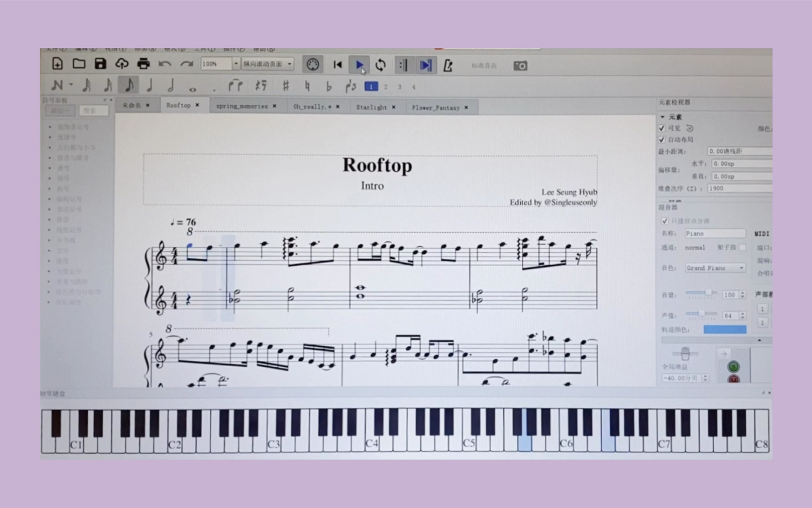The height and width of the screenshot is (508, 812).
Task: Select voice 1
Action: click(x=371, y=87)
